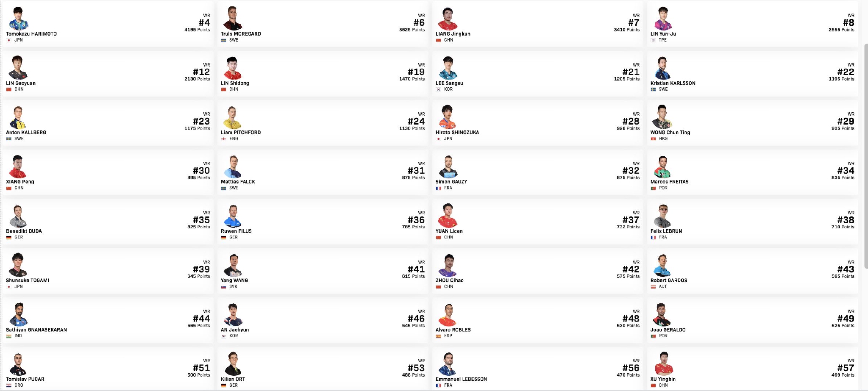Screen dimensions: 868x391
Task: Click XU Yingbin's player photo
Action: tap(663, 364)
